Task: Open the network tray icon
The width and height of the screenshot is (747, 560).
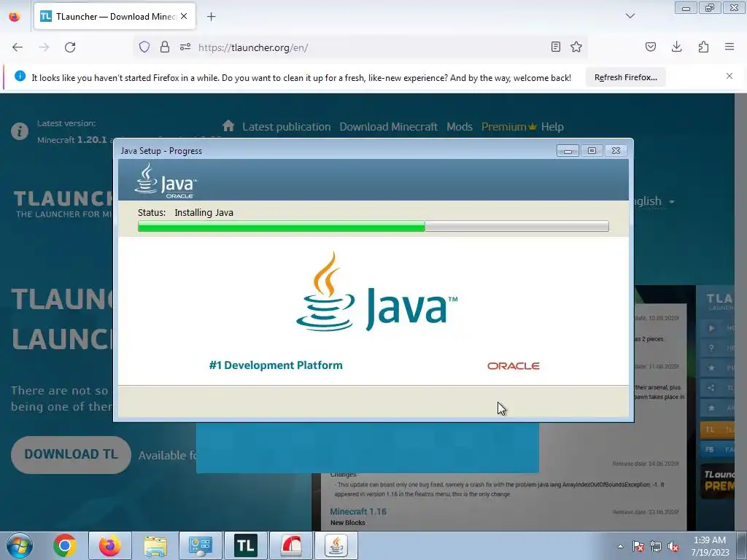Action: pyautogui.click(x=656, y=546)
